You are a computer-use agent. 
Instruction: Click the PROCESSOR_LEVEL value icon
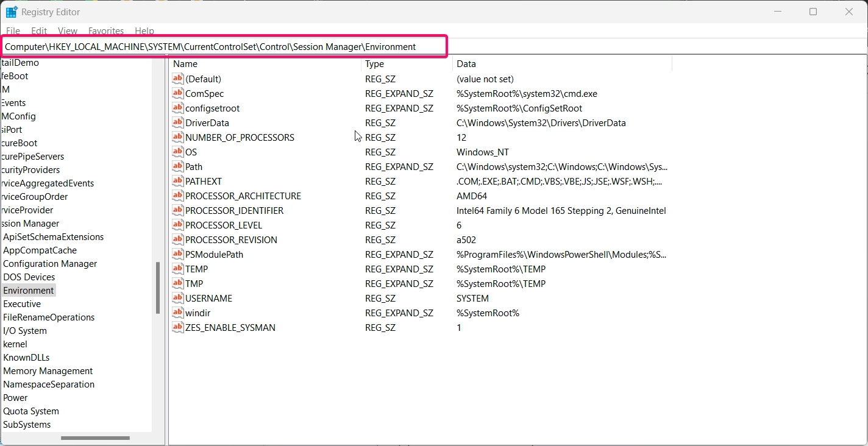point(177,225)
